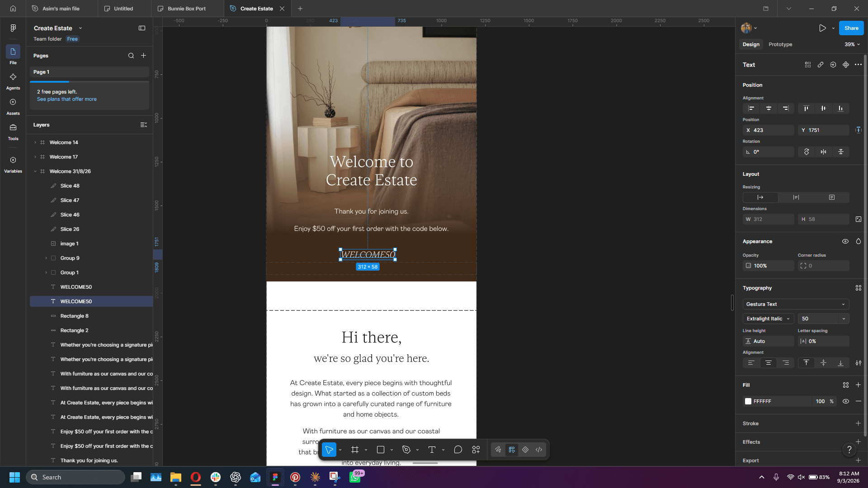Add a new page with plus icon
The width and height of the screenshot is (868, 488).
coord(144,56)
